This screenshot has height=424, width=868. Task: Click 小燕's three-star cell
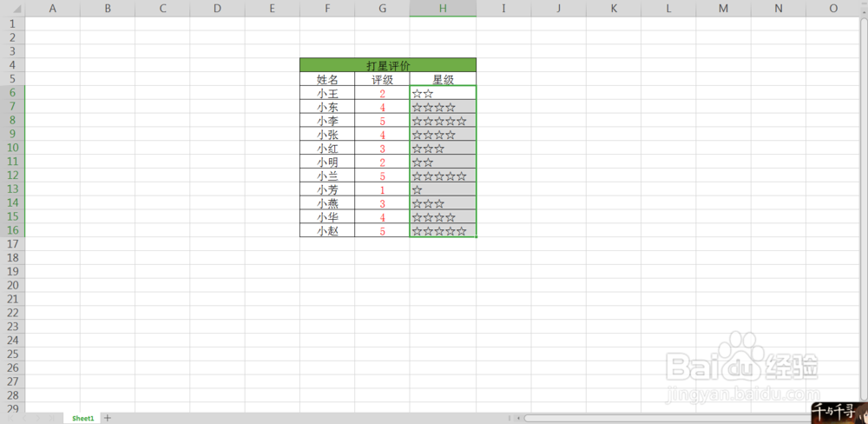coord(444,202)
